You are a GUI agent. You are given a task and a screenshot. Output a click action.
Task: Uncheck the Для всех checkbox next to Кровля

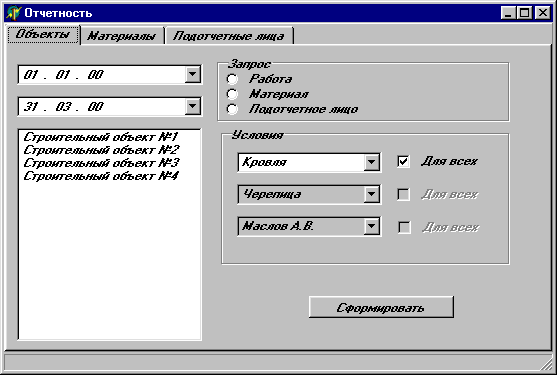403,162
